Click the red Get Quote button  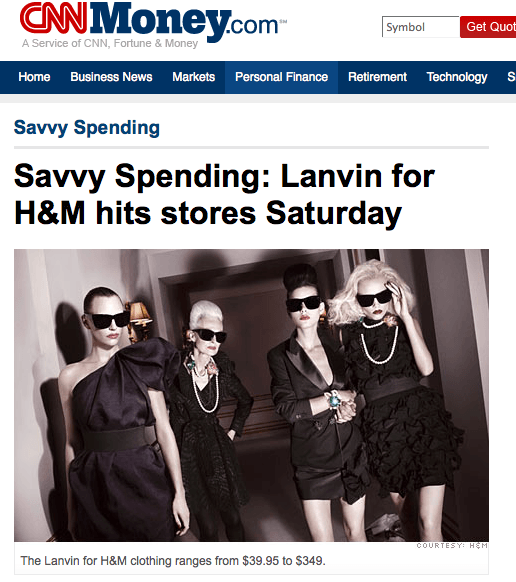(x=488, y=27)
